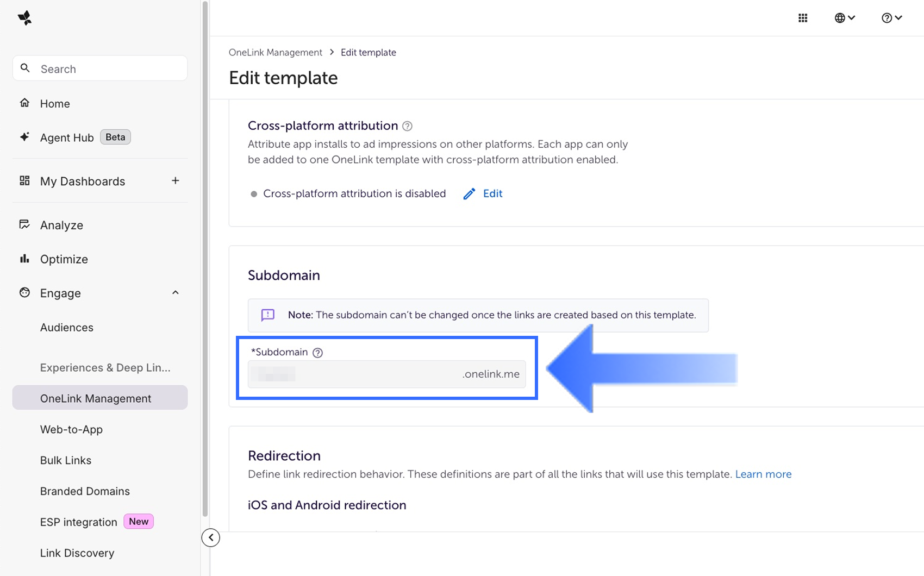Open the Learn more redirection link

coord(763,474)
